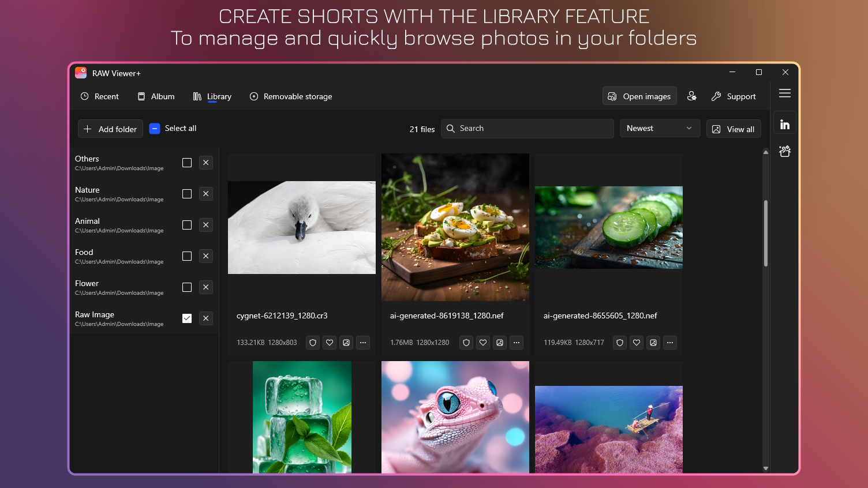Click the Search input field
Screen dimensions: 868x488
click(x=527, y=129)
